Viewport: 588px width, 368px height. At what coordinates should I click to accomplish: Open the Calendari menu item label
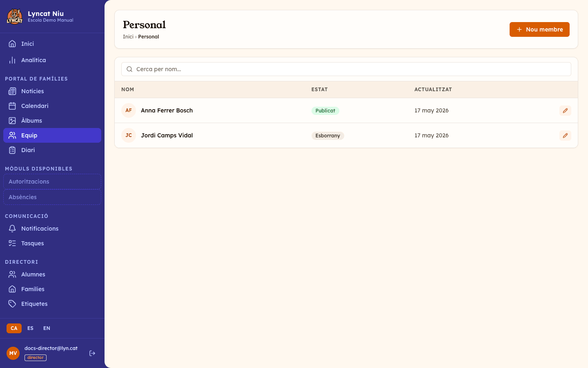click(x=35, y=106)
